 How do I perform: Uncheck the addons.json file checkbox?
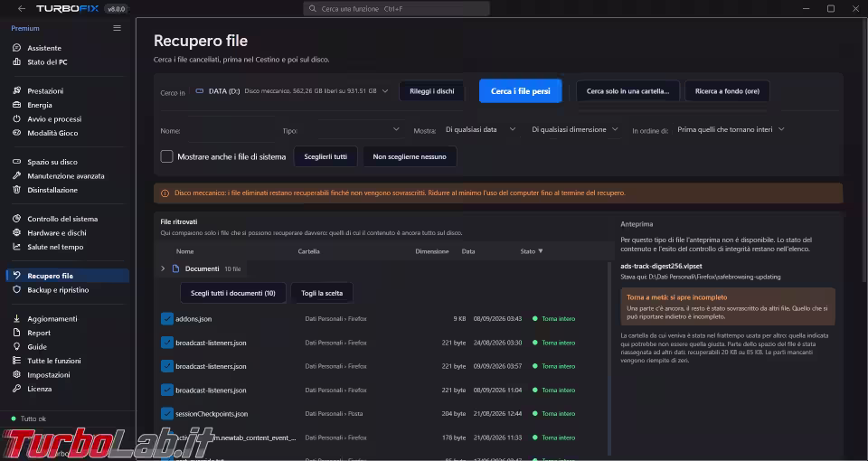click(167, 319)
